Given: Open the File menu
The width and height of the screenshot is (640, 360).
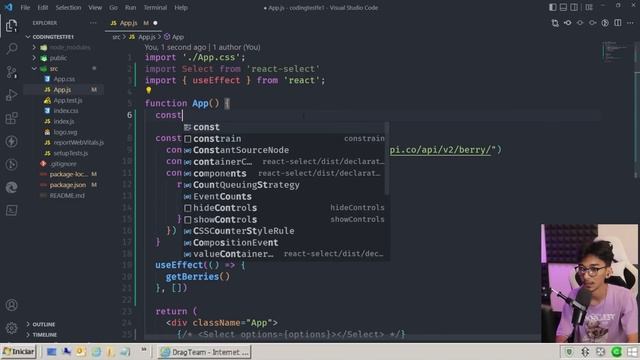Looking at the screenshot, I should tap(25, 7).
